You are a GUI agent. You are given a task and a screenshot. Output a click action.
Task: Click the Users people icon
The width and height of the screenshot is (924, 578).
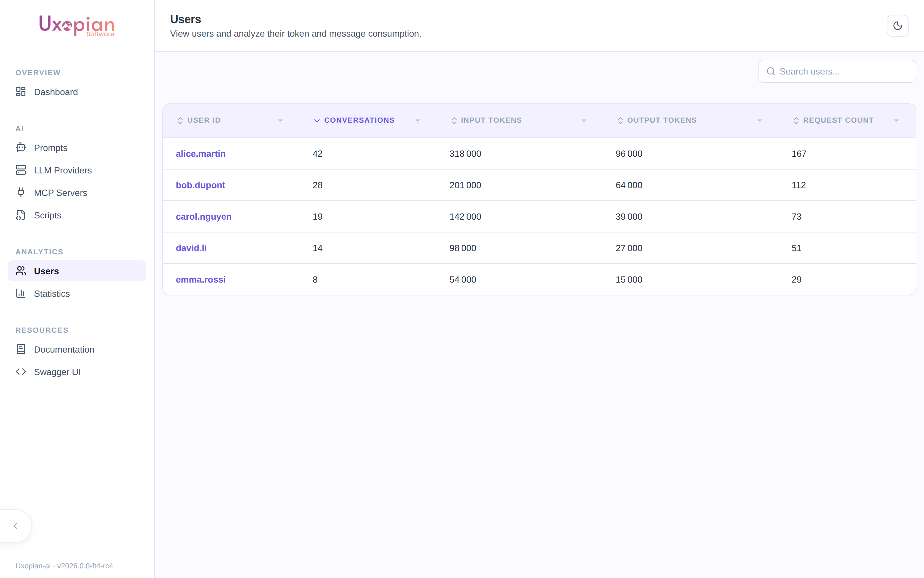click(21, 271)
